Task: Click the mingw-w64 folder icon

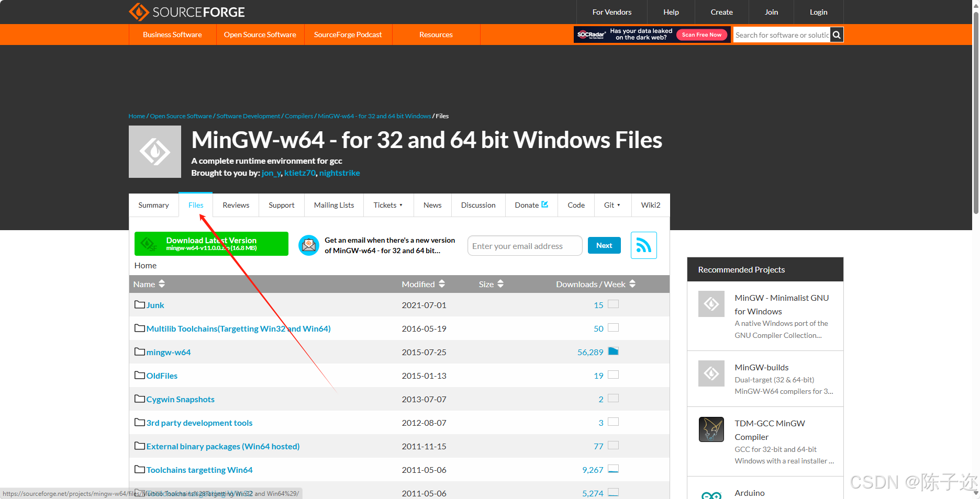Action: 140,351
